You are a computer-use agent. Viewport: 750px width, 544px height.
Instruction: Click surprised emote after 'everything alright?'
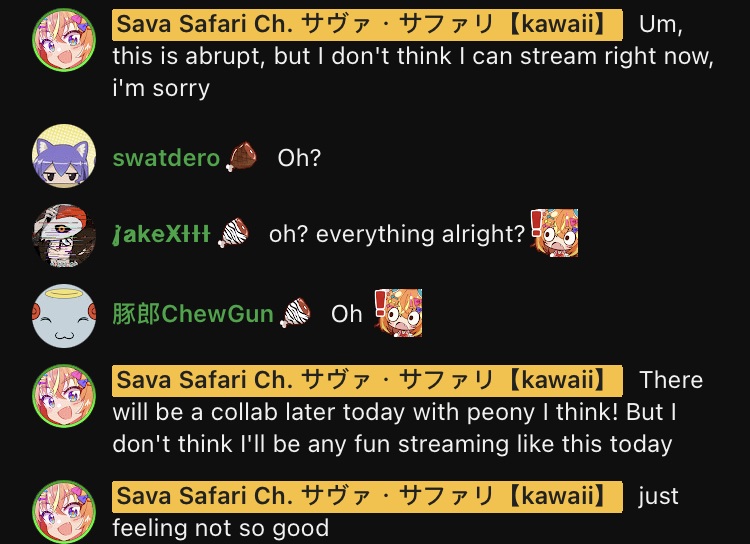click(x=554, y=233)
